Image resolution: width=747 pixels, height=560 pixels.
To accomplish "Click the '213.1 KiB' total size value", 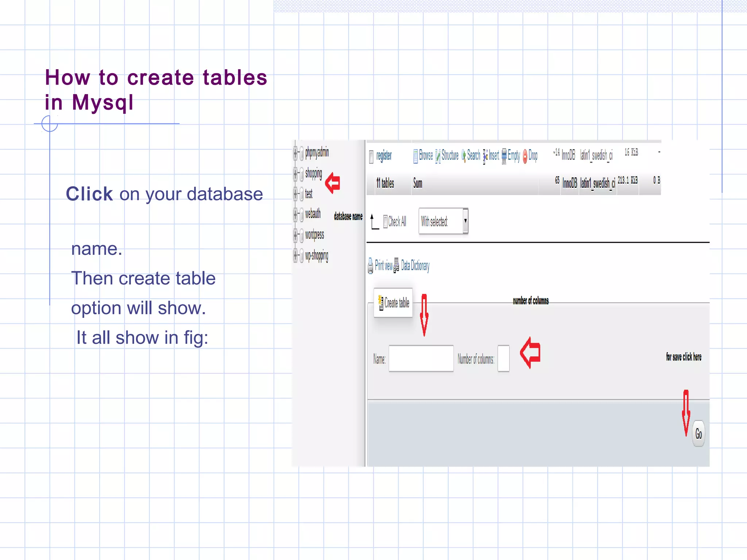I will click(x=628, y=180).
